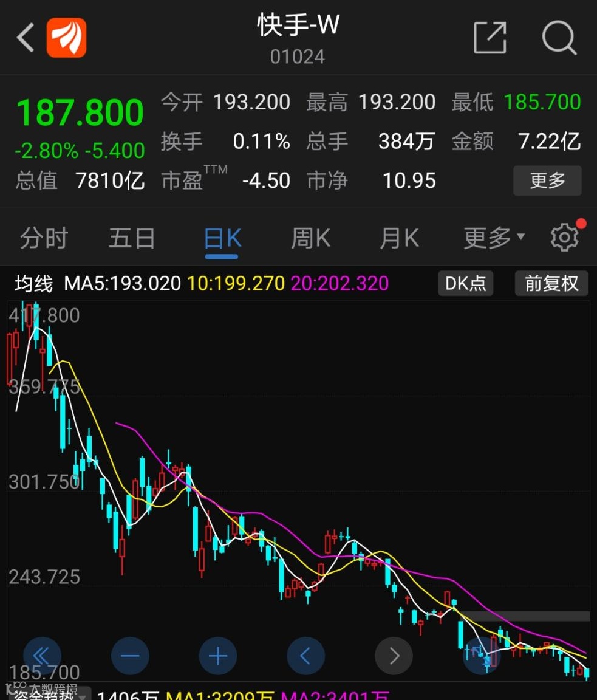Viewport: 597px width, 700px height.
Task: Move chart right with right chevron
Action: [x=394, y=656]
